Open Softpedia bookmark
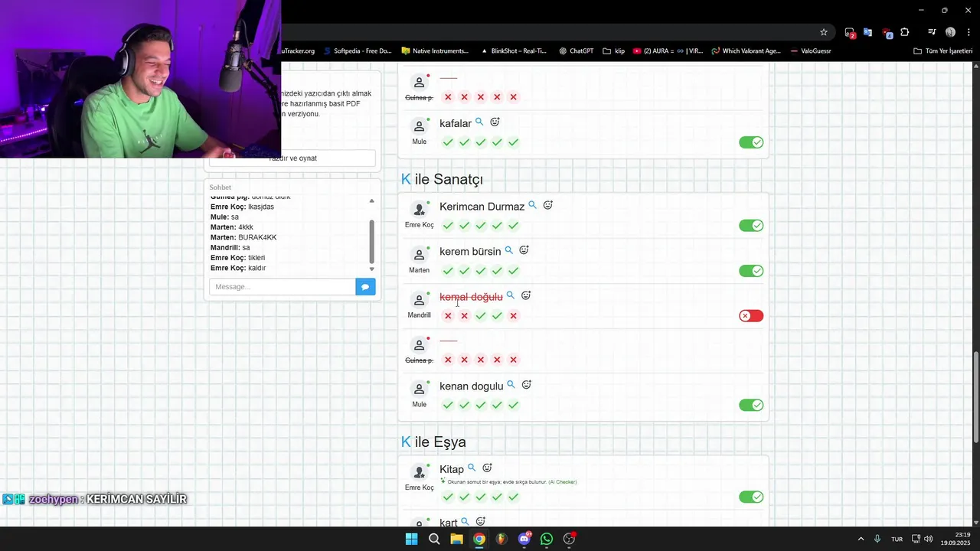The width and height of the screenshot is (980, 551). coord(357,51)
